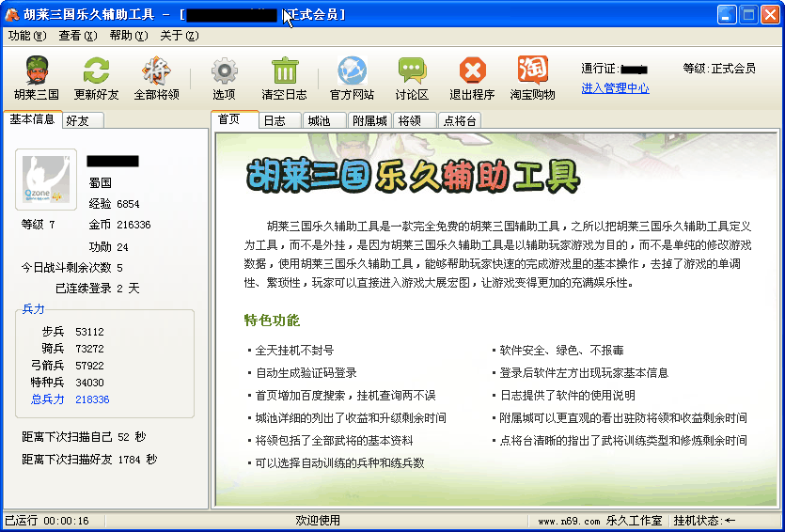Screen dimensions: 785x532
Task: Open 选项 gear settings
Action: pyautogui.click(x=224, y=78)
